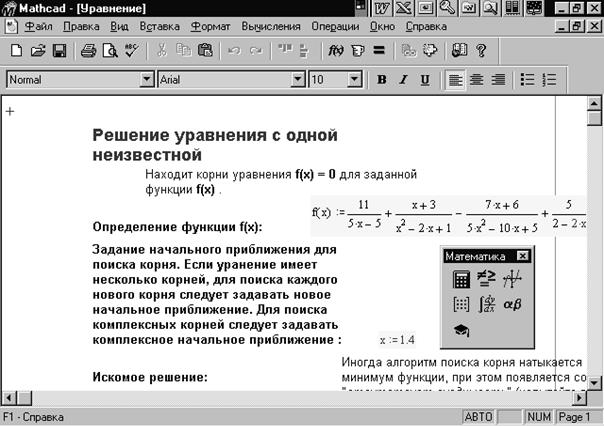Image resolution: width=604 pixels, height=426 pixels.
Task: Click the Calculate equals sign icon
Action: point(379,49)
